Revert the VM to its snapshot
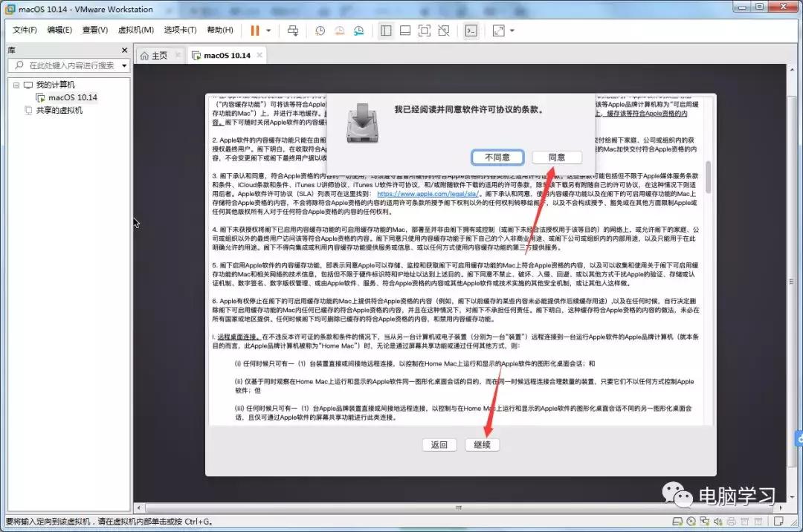 pos(338,30)
